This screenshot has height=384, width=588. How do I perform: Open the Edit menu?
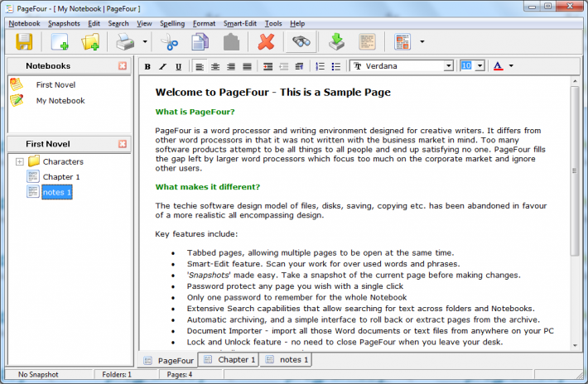pyautogui.click(x=94, y=23)
